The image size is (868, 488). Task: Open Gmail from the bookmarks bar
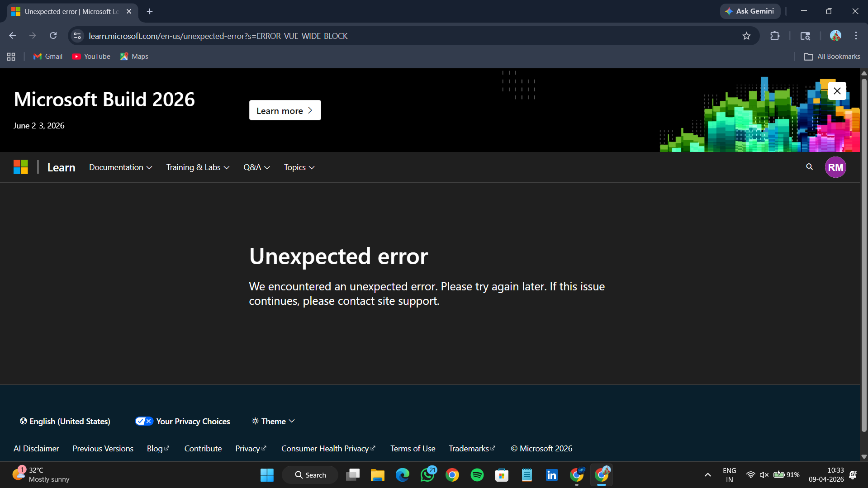point(47,56)
